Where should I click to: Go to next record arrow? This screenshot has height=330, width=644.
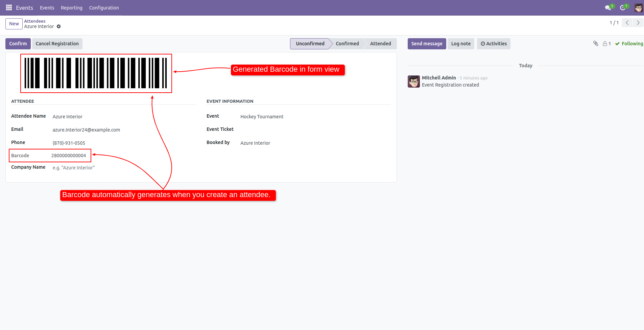(638, 23)
